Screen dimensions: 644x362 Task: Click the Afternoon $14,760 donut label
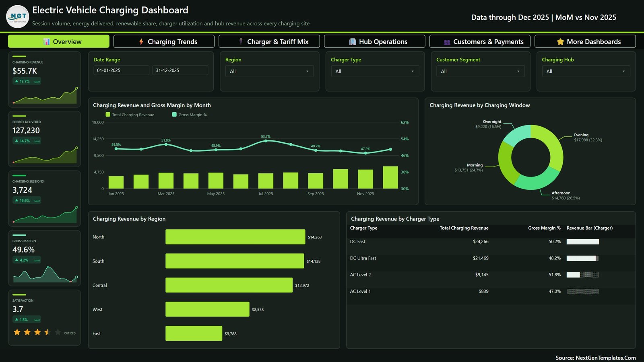click(566, 195)
